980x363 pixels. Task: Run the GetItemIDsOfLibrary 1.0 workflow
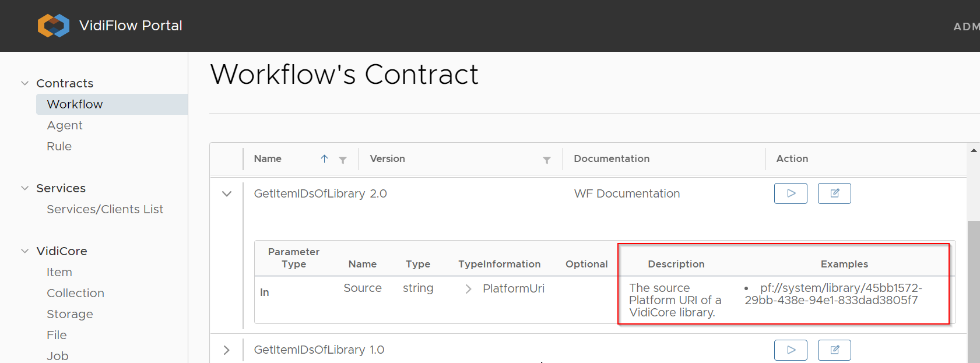point(791,350)
